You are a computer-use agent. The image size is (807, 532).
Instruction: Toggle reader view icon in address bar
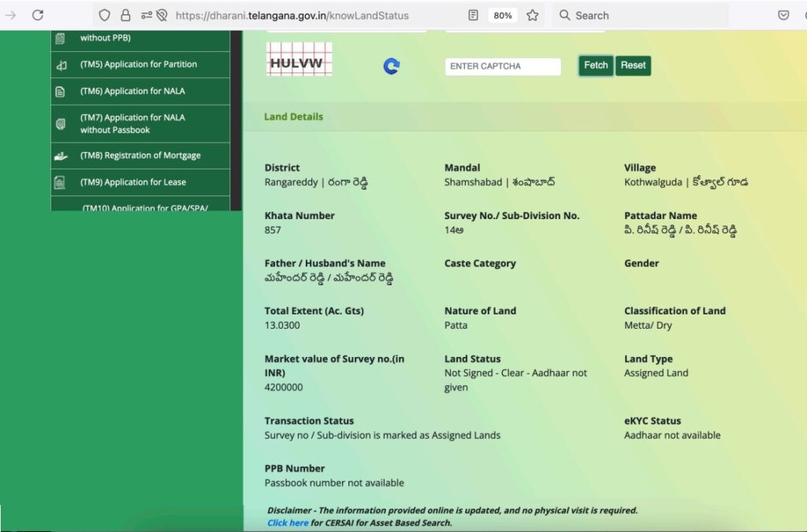pyautogui.click(x=473, y=15)
